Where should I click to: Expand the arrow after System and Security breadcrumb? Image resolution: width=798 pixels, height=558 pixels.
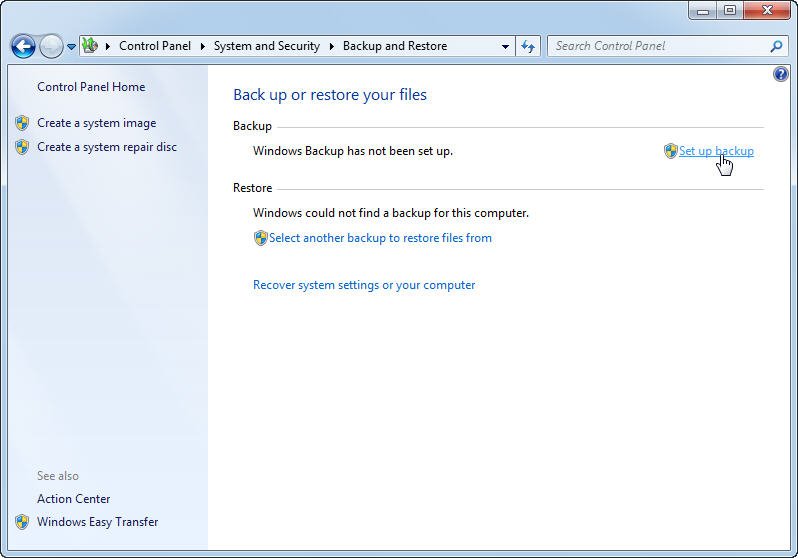click(332, 46)
